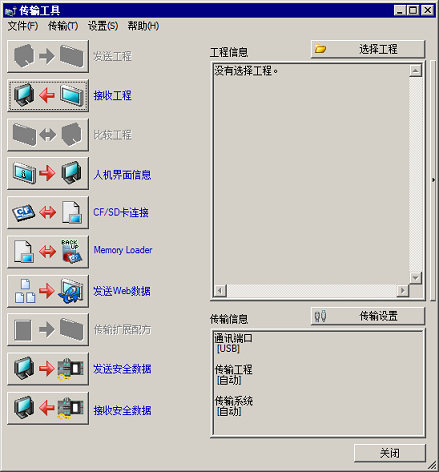
Task: Click the 发送安全数据 send security icon
Action: 48,369
